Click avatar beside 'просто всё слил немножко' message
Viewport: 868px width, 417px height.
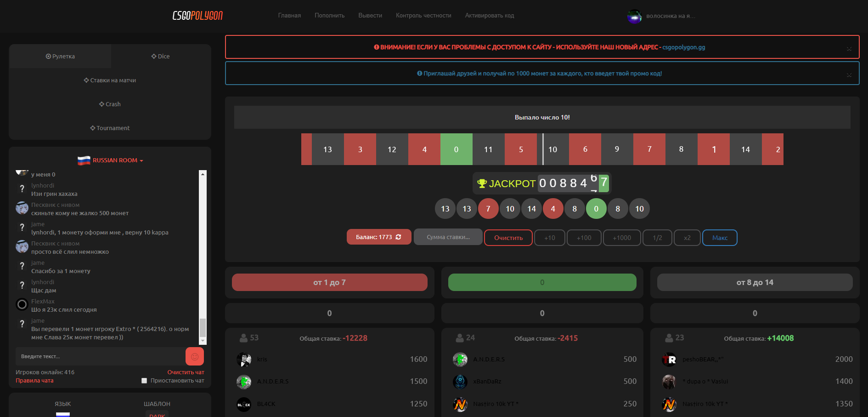(22, 246)
